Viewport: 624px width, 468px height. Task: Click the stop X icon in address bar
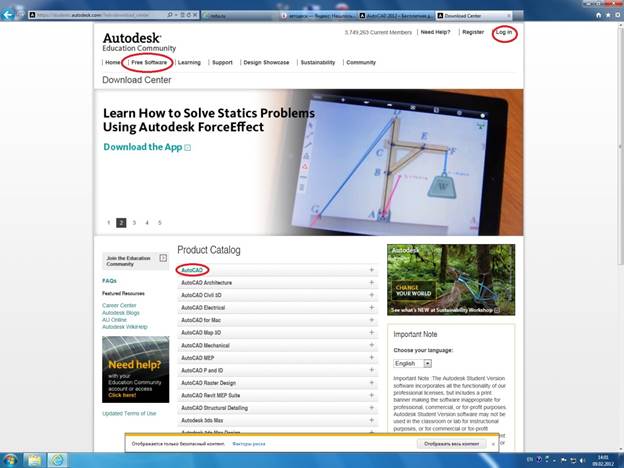[x=195, y=15]
